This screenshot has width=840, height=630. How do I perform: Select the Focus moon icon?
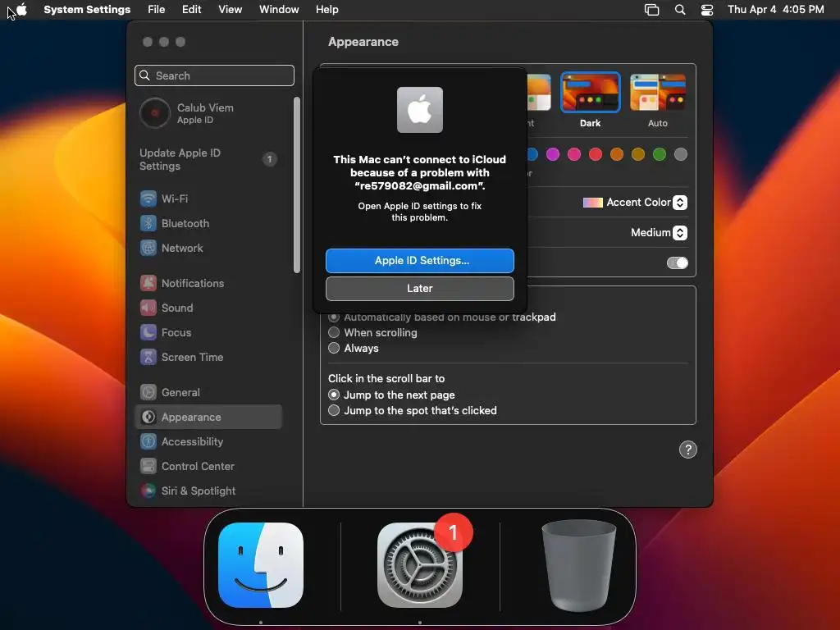(148, 333)
